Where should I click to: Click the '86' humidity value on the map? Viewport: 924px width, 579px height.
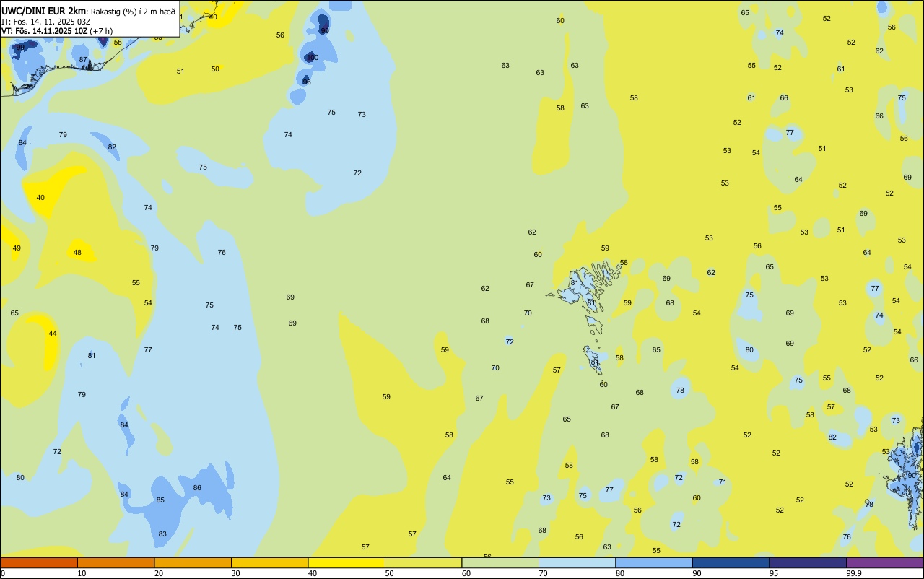tap(197, 488)
